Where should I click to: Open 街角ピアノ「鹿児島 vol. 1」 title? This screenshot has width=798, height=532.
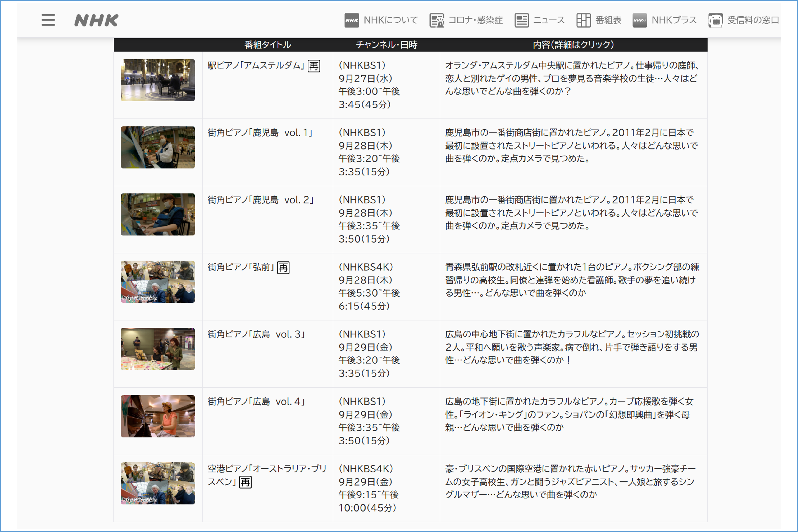click(260, 133)
